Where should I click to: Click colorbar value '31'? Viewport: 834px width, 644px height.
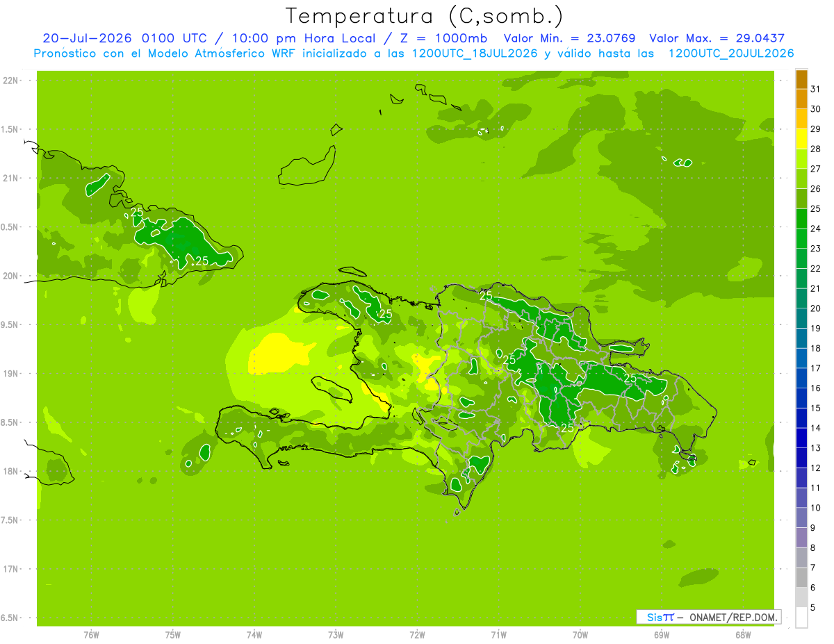pyautogui.click(x=816, y=90)
